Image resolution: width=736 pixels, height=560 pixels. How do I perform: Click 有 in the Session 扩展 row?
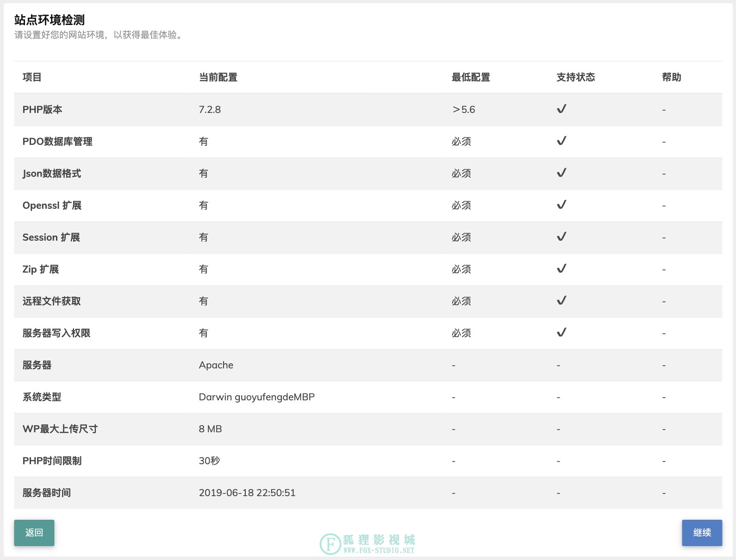point(204,237)
